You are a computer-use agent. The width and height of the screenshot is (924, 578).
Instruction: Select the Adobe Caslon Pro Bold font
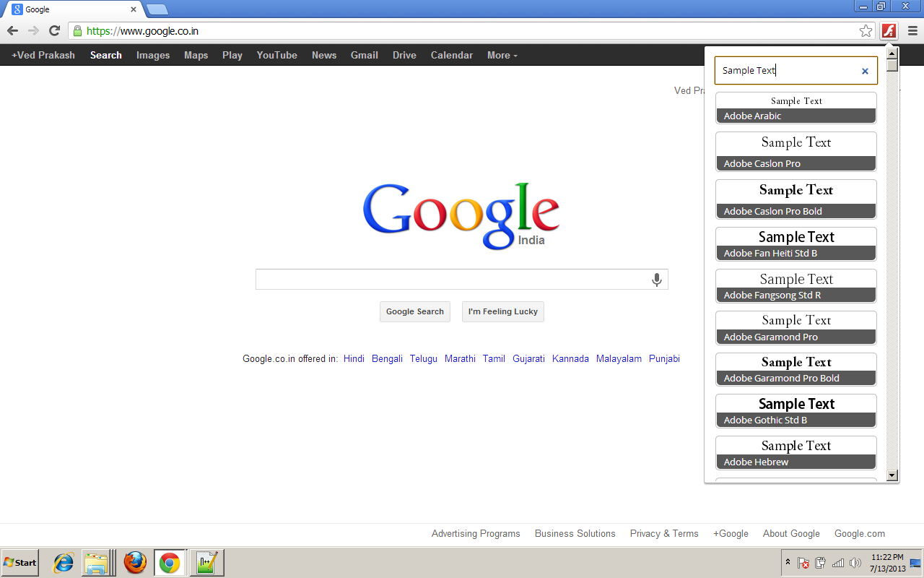coord(796,199)
